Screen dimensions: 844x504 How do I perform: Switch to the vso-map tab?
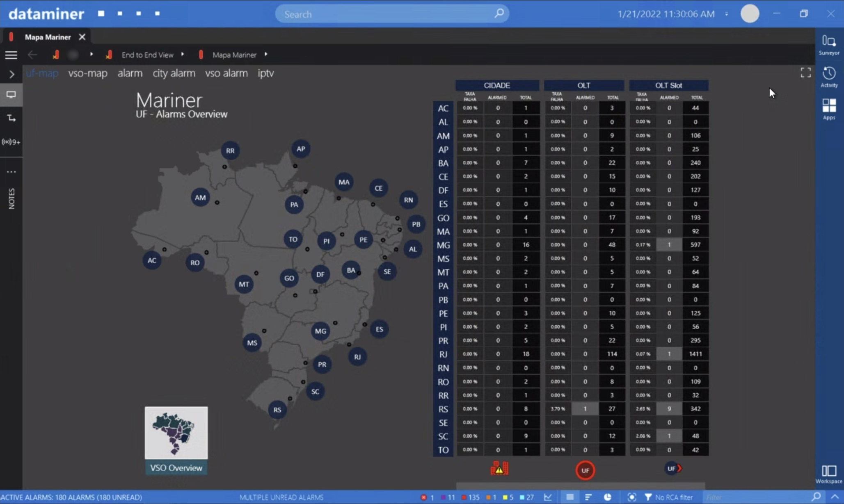pos(88,73)
